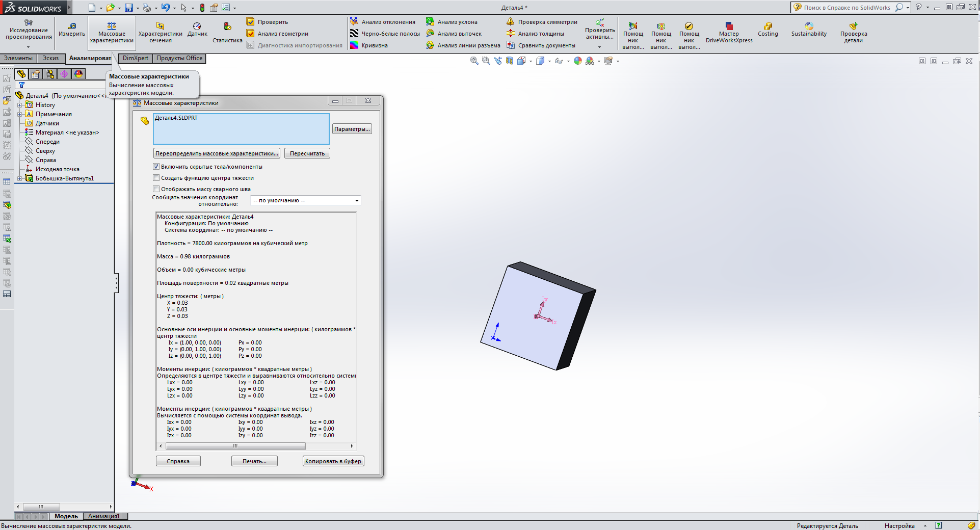Image resolution: width=980 pixels, height=530 pixels.
Task: Expand the History tree node
Action: (20, 105)
